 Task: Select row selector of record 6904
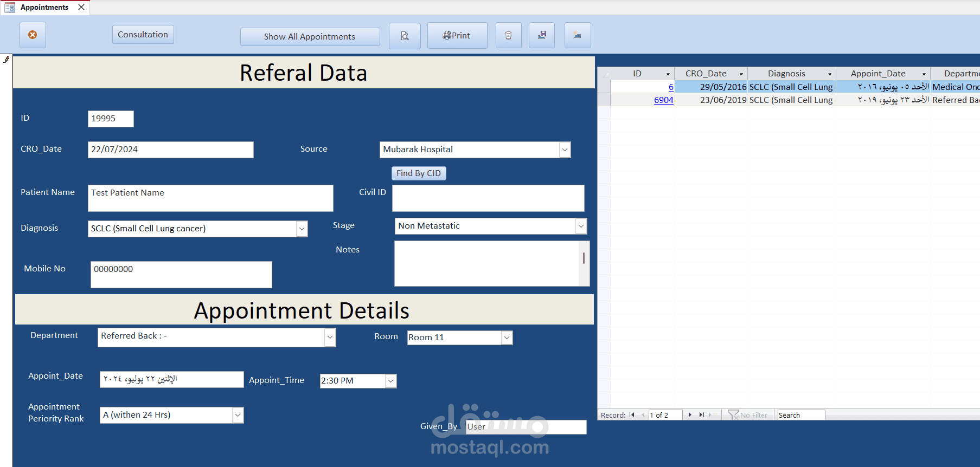[x=604, y=100]
